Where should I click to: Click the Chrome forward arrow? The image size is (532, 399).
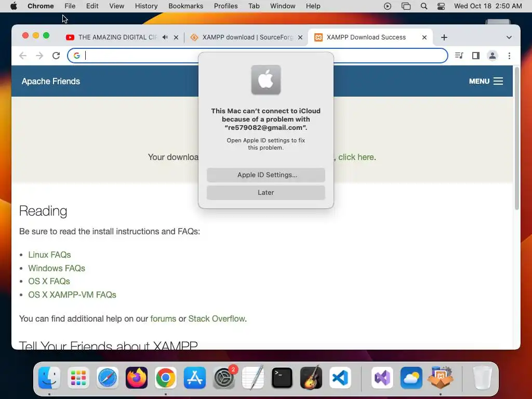(39, 56)
